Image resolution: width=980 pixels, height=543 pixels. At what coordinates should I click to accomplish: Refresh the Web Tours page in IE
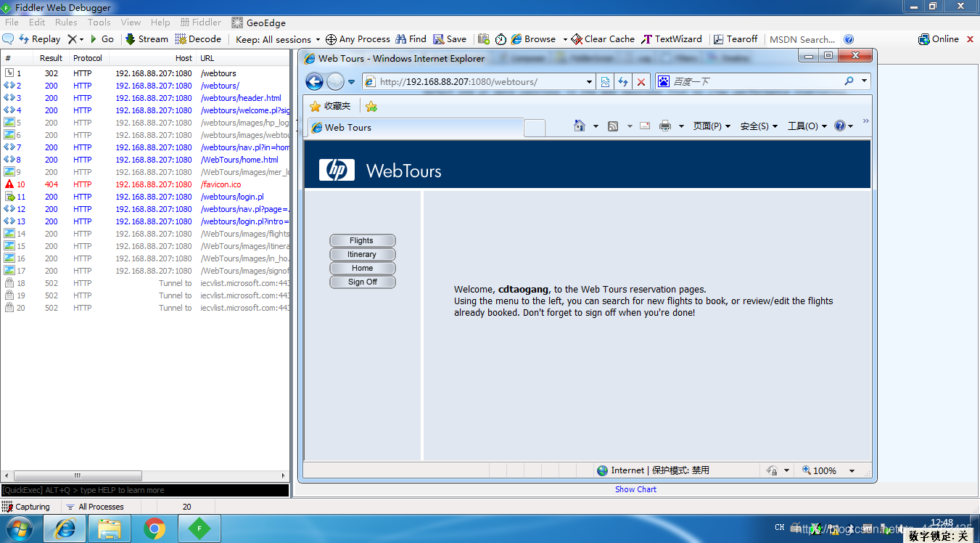(623, 82)
